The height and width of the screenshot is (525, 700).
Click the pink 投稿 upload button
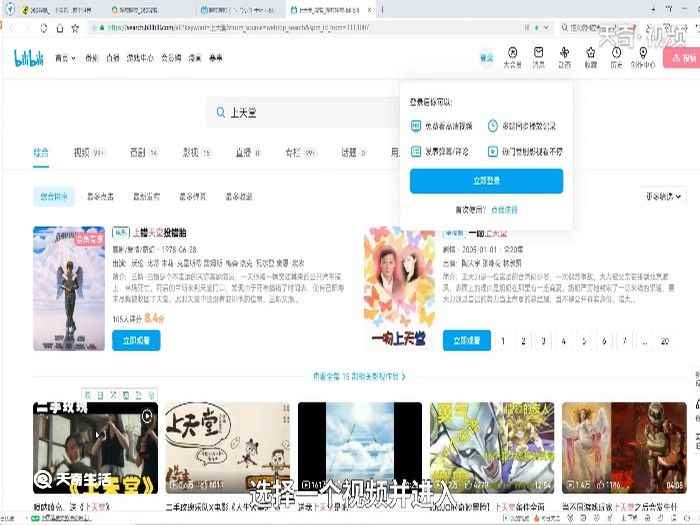[682, 58]
